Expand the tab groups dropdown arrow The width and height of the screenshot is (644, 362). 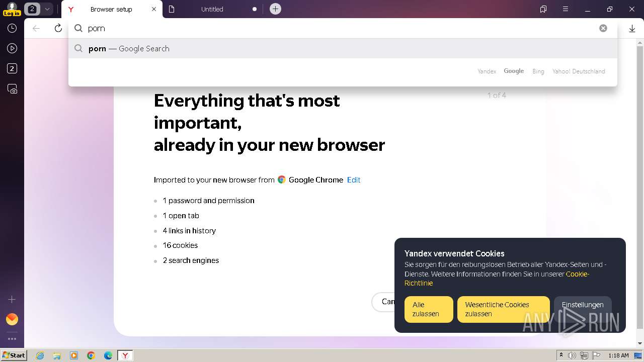[x=47, y=9]
